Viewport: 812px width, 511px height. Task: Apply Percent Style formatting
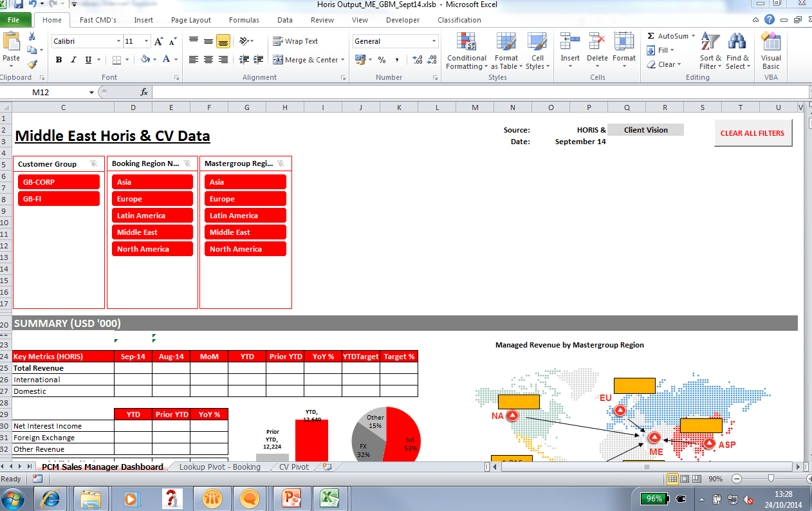click(x=382, y=60)
